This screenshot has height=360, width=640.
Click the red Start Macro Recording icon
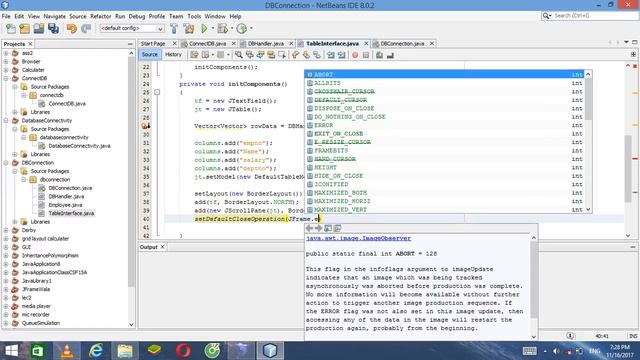355,55
